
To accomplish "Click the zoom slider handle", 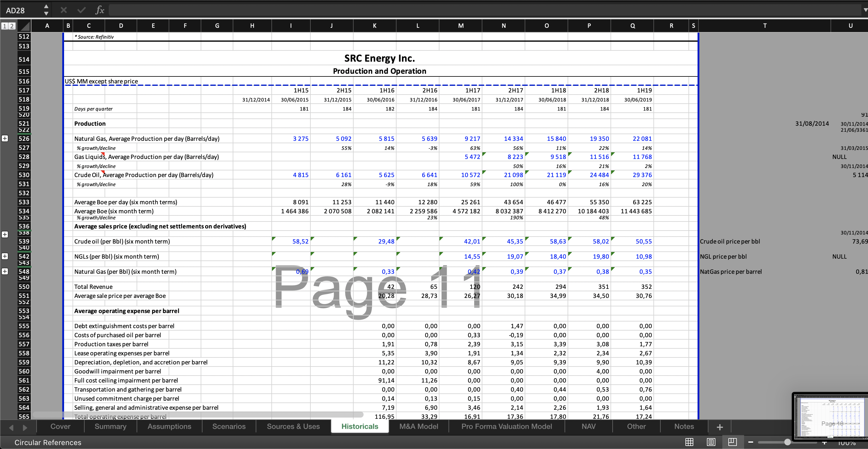I will click(x=788, y=442).
